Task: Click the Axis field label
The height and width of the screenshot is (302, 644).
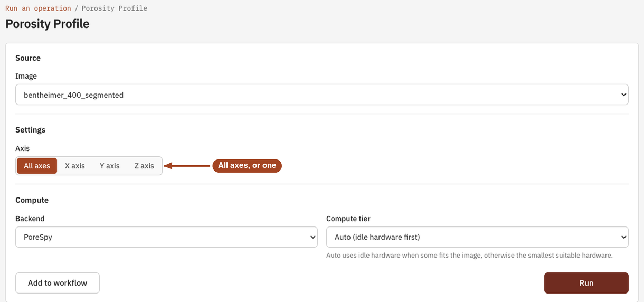Action: [22, 148]
